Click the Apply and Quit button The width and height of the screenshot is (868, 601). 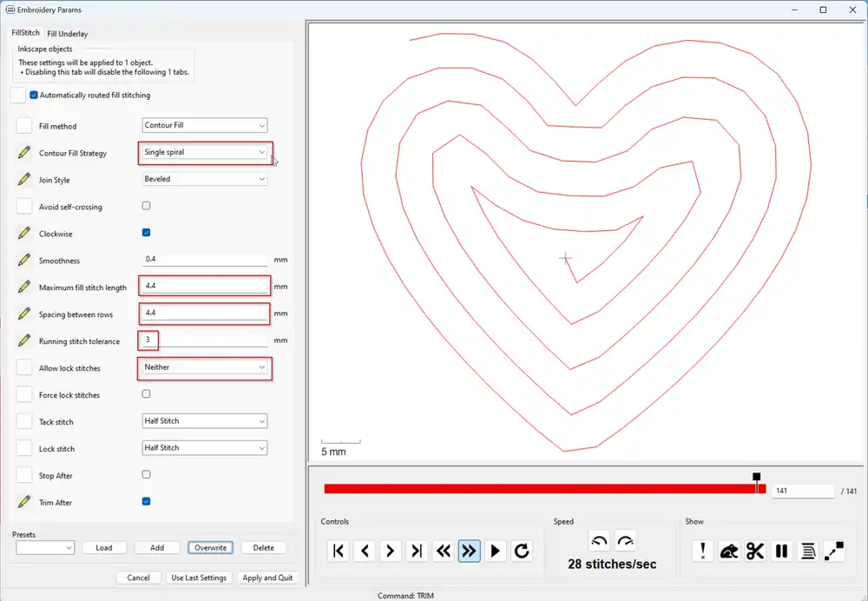pyautogui.click(x=267, y=578)
